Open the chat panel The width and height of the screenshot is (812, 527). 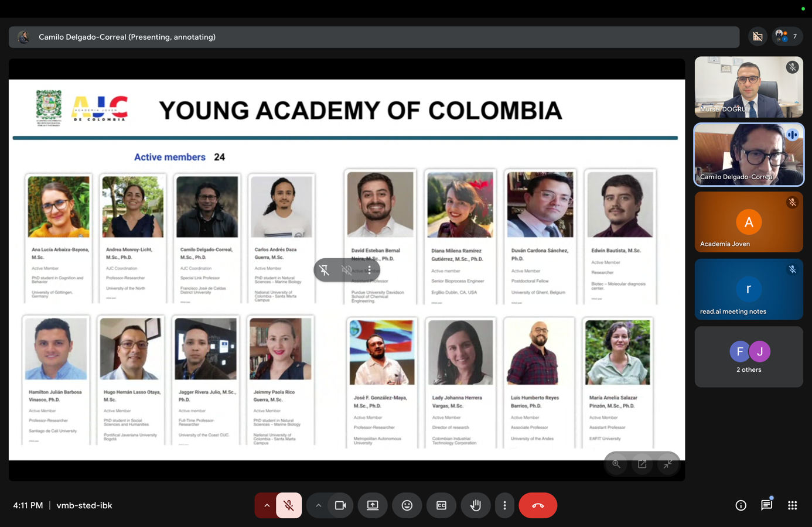(766, 505)
